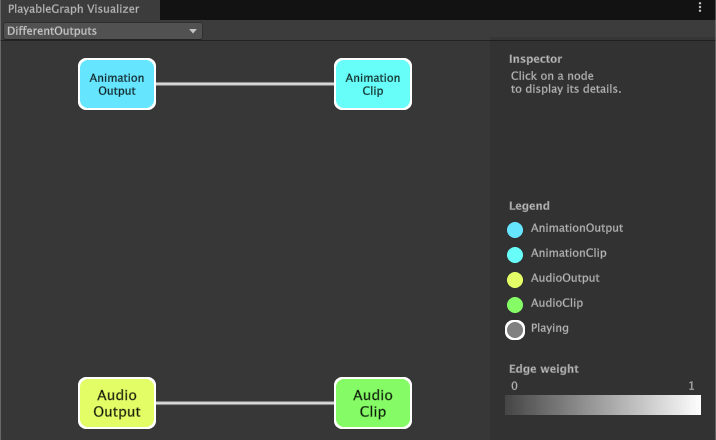The height and width of the screenshot is (440, 716).
Task: Select the Audio Output node
Action: tap(117, 403)
